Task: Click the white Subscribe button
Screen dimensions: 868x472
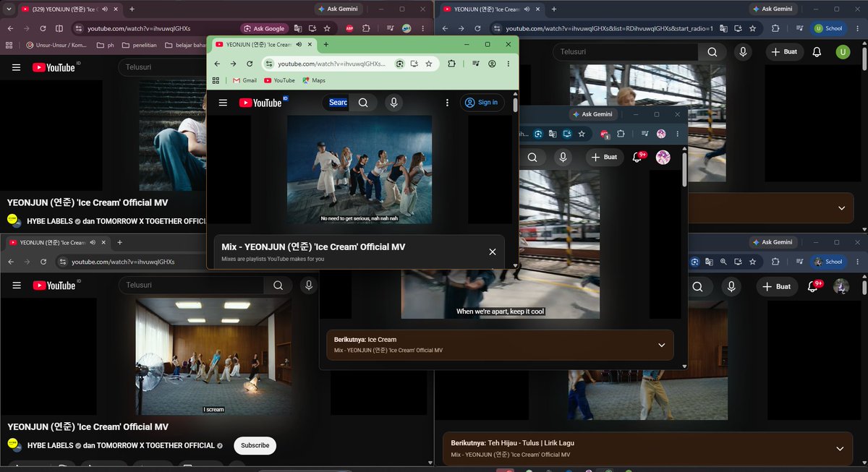Action: pyautogui.click(x=255, y=445)
